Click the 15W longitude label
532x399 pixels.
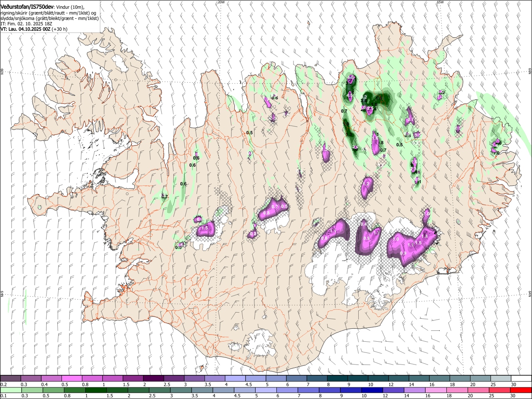tap(440, 2)
